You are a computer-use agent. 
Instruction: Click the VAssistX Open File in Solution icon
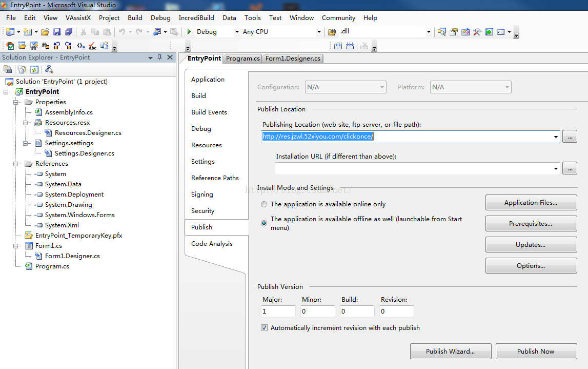(22, 46)
